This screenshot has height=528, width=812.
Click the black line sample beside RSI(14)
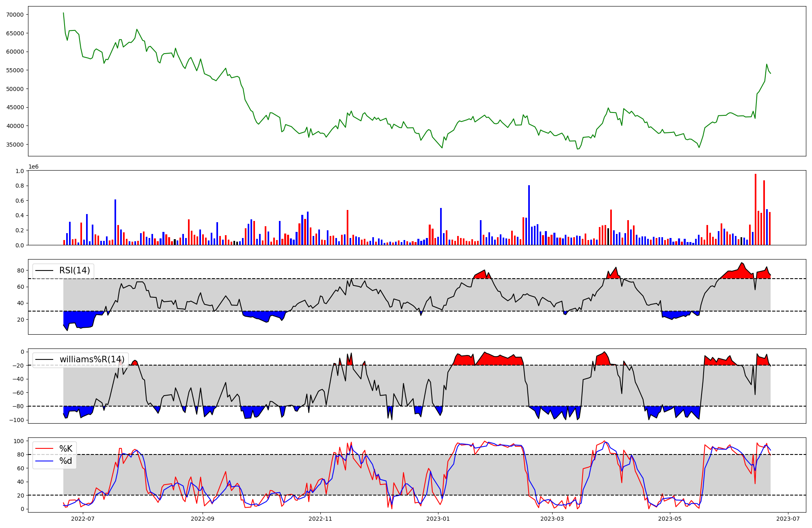coord(45,270)
